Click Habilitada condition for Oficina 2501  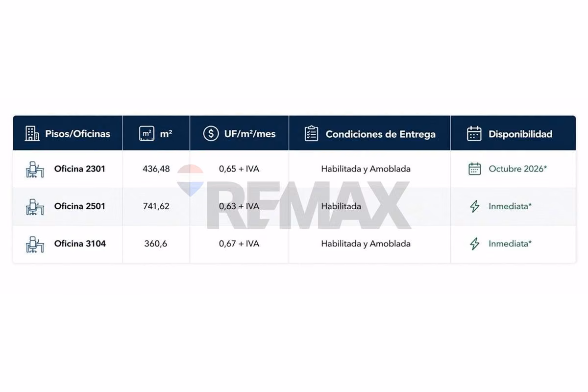(x=341, y=206)
